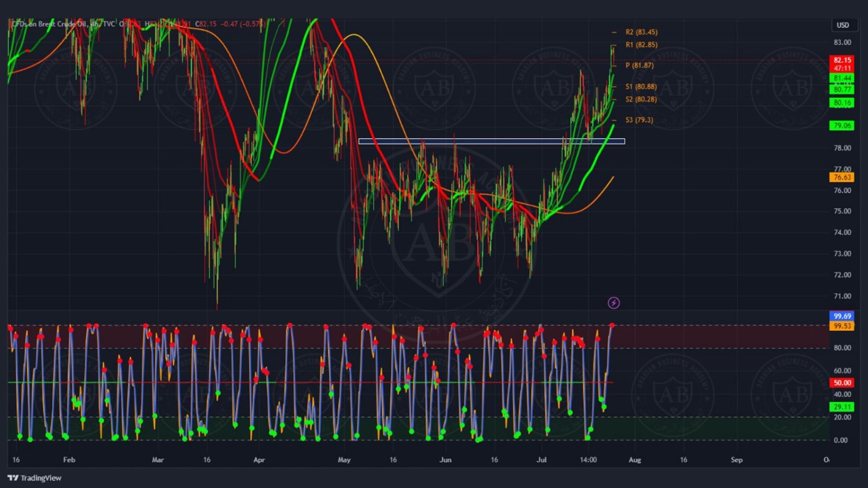Click the green 80.77 price label
The width and height of the screenshot is (868, 488).
pos(842,90)
